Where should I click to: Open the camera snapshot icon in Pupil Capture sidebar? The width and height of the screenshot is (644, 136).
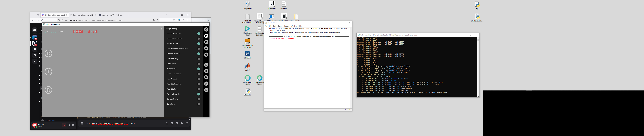coord(206,42)
